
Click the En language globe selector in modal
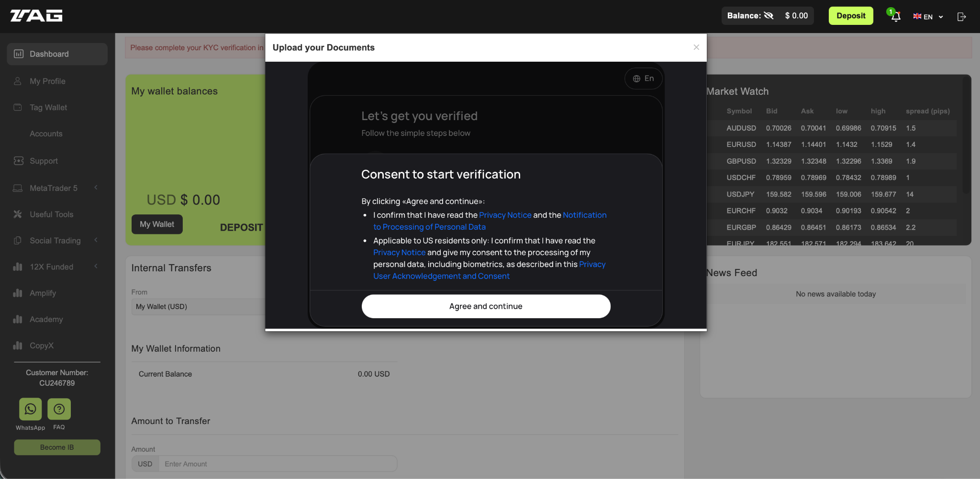point(643,78)
